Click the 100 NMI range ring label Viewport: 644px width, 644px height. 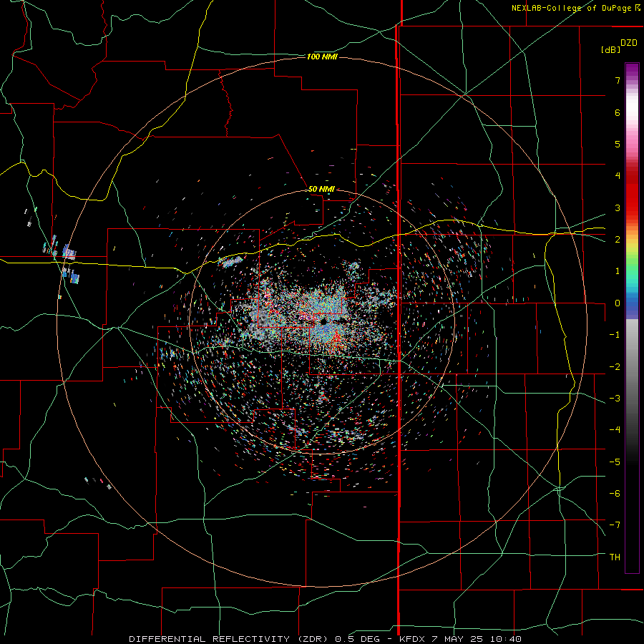coord(322,57)
